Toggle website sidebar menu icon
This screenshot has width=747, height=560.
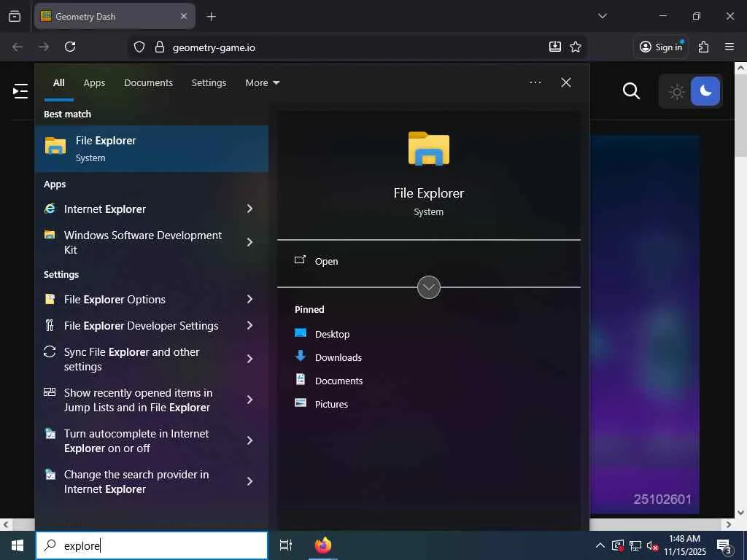[x=20, y=90]
